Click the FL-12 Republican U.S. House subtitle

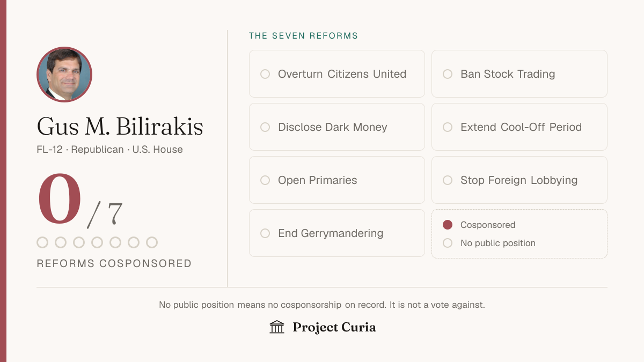(x=110, y=150)
